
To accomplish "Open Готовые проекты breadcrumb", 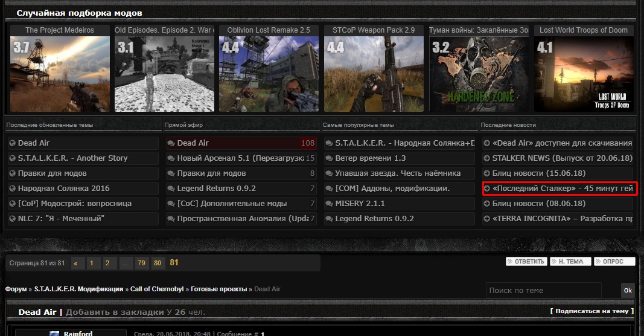I will tap(219, 289).
